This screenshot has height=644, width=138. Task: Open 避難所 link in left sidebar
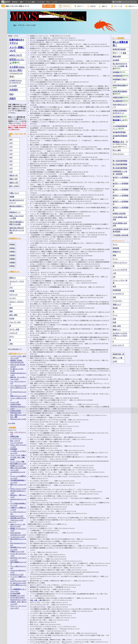pos(13,99)
